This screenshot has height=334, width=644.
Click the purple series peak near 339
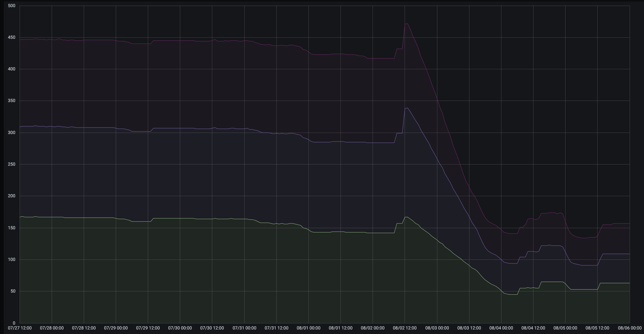click(x=407, y=108)
